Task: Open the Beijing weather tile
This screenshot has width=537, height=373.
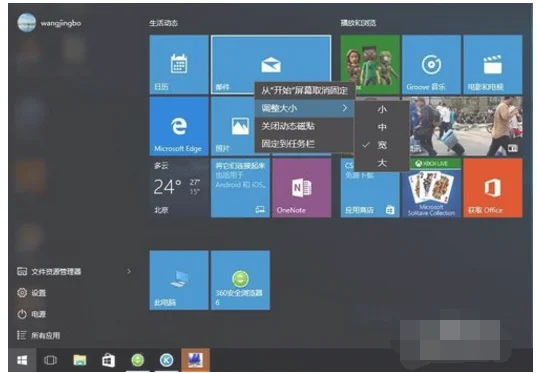Action: point(179,187)
